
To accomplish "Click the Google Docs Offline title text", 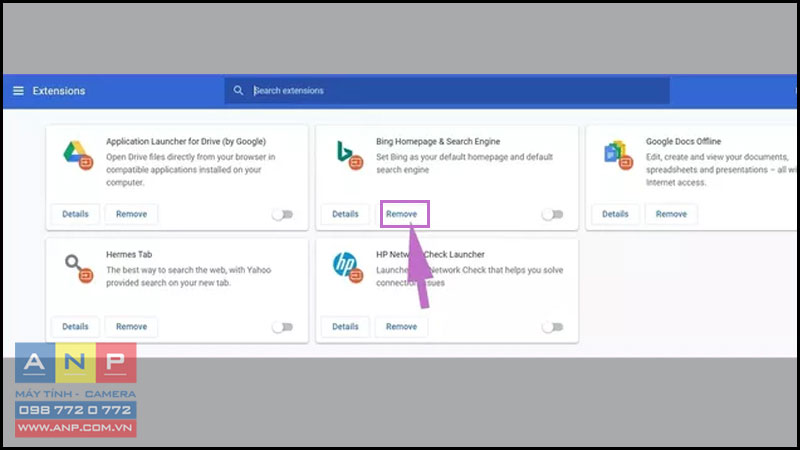I will point(683,141).
